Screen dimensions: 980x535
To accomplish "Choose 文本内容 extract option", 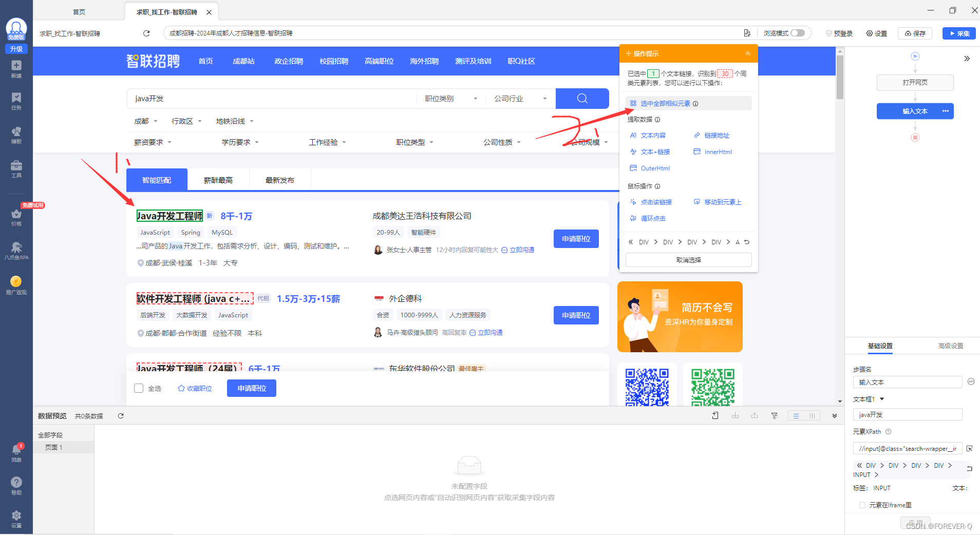I will pyautogui.click(x=648, y=136).
